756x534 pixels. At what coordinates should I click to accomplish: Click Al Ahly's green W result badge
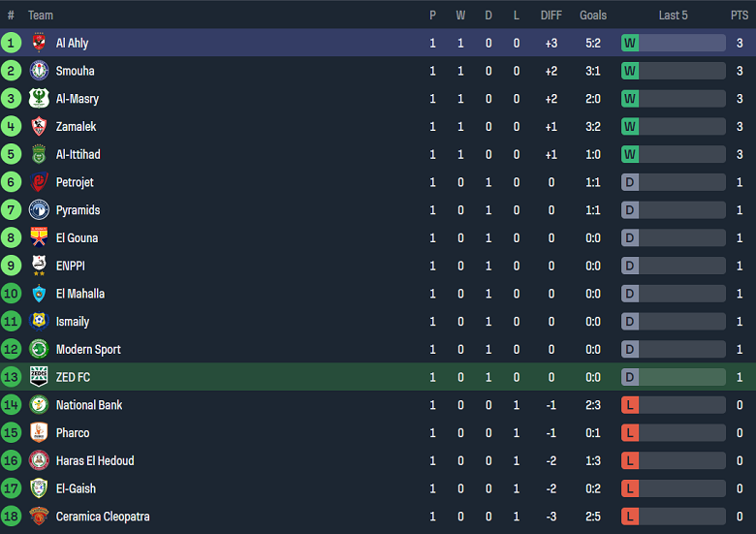(630, 43)
